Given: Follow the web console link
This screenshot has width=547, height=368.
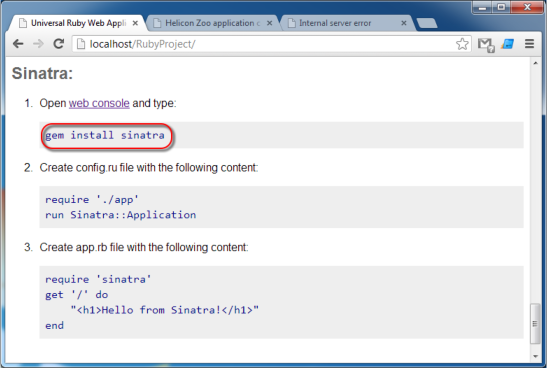Looking at the screenshot, I should 99,103.
